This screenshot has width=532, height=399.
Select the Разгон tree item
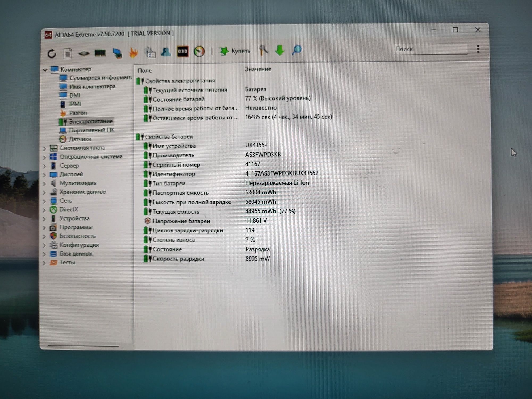73,113
